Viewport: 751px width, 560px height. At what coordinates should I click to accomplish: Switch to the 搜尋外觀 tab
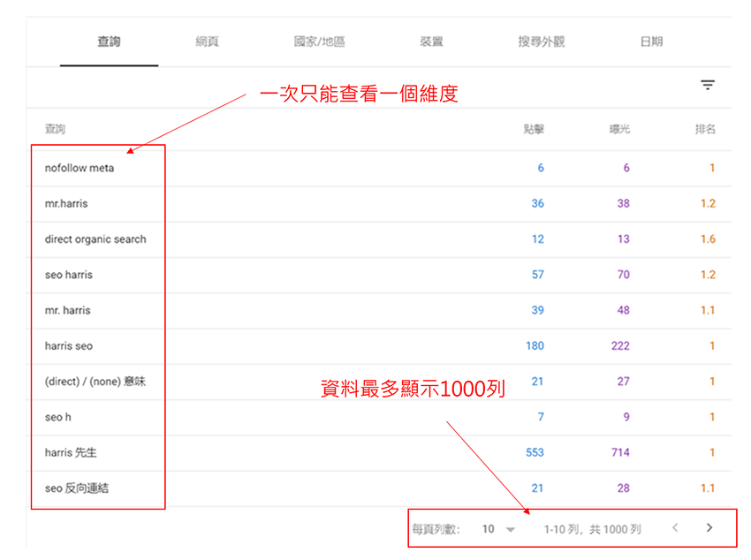click(x=542, y=42)
